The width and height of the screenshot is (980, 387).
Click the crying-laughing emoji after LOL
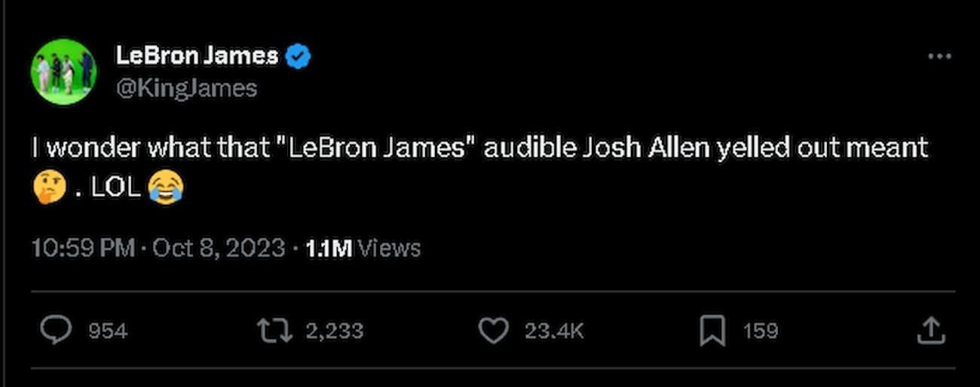[x=165, y=187]
